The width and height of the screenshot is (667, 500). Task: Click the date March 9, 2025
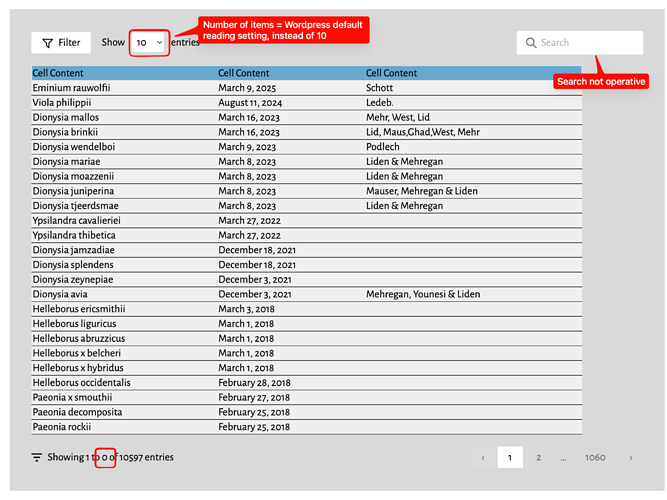coord(247,88)
